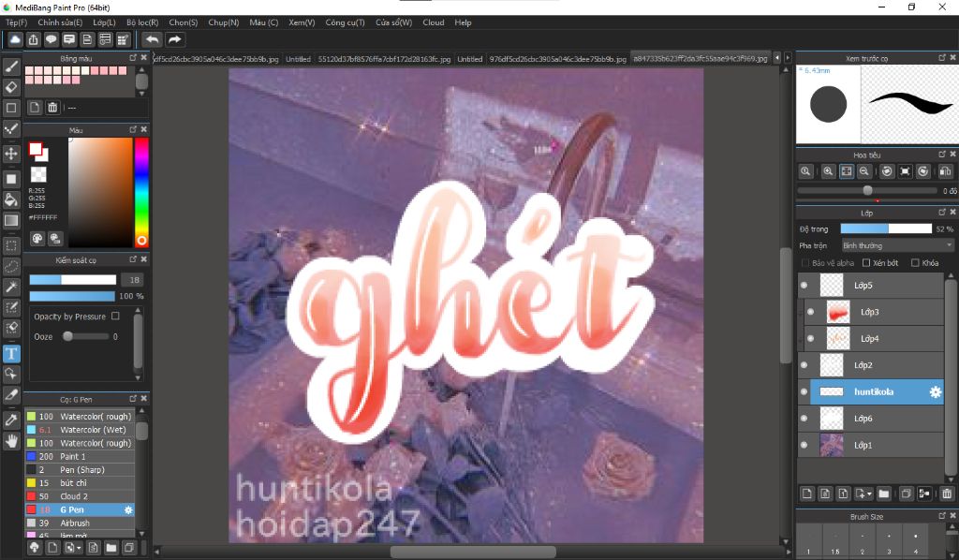Select the rectangular Selection tool
This screenshot has width=959, height=560.
coord(11,245)
